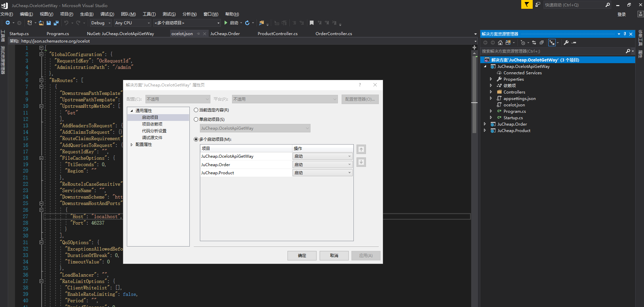This screenshot has height=307, width=644.
Task: Click the feedback filter funnel icon in title bar
Action: (x=527, y=4)
